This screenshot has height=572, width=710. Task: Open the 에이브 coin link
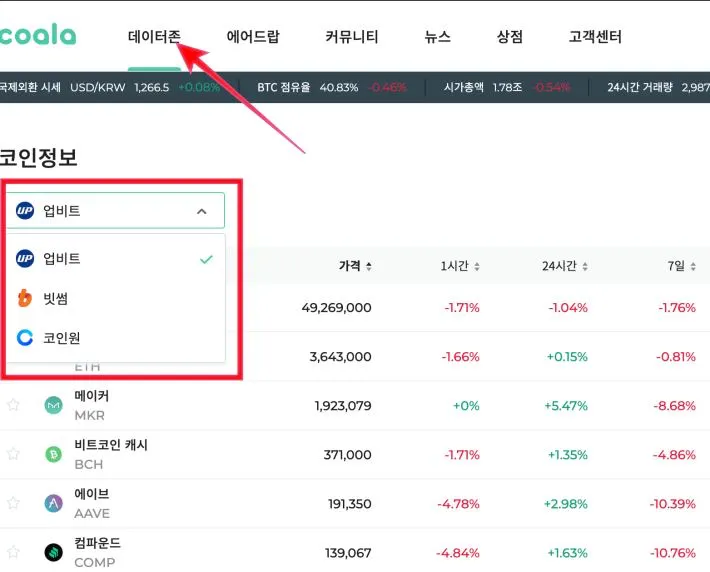[91, 494]
